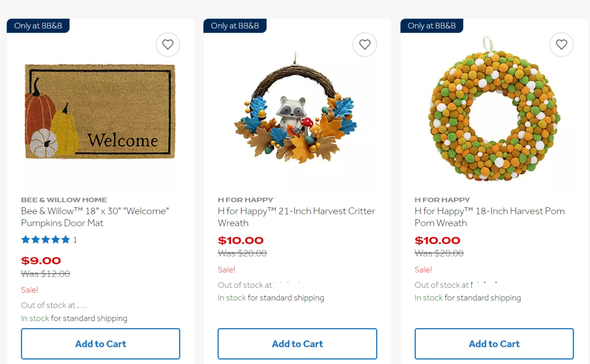Add the Harvest Critter Wreath to cart

[297, 344]
